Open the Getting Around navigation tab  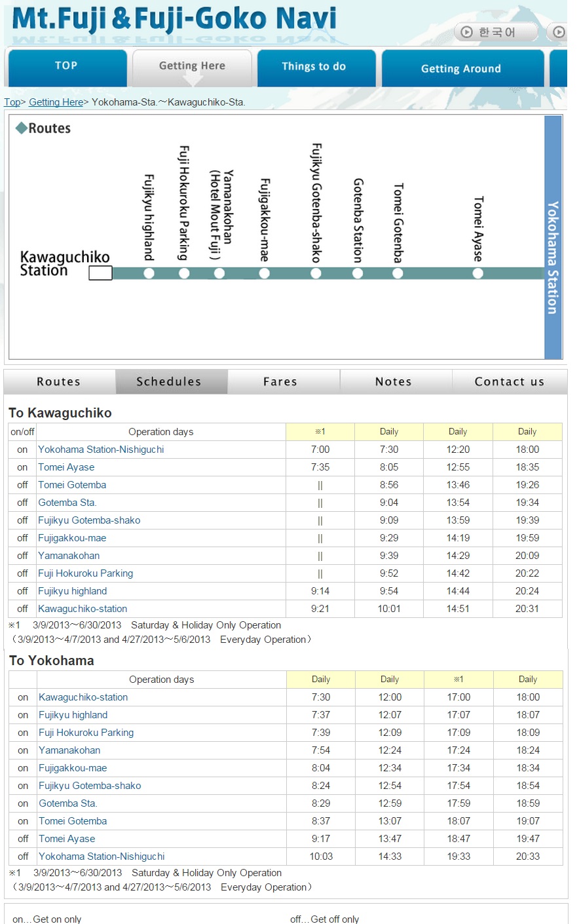462,68
